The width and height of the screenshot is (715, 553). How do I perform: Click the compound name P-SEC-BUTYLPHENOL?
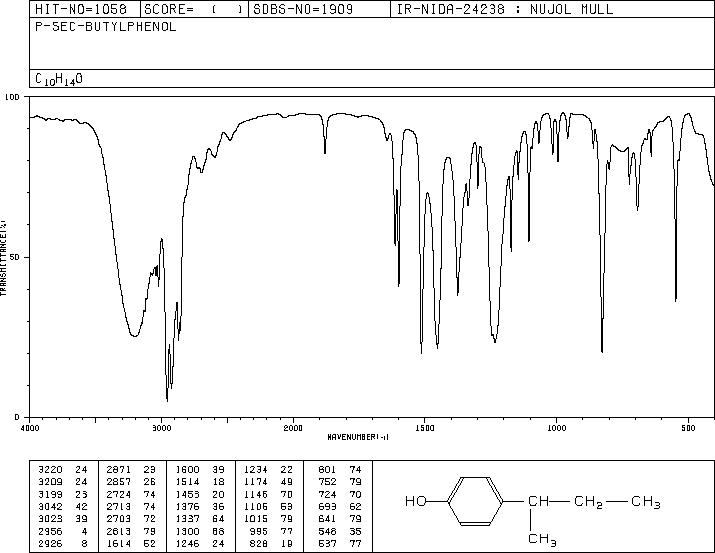(x=105, y=27)
